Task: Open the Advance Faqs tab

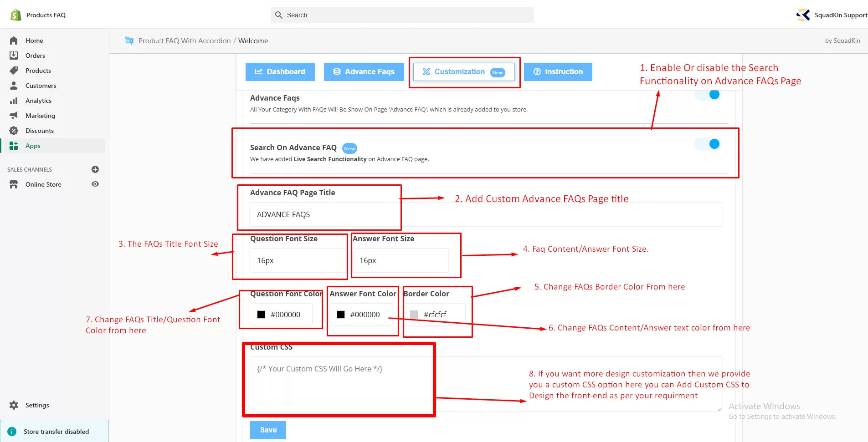Action: pyautogui.click(x=364, y=72)
